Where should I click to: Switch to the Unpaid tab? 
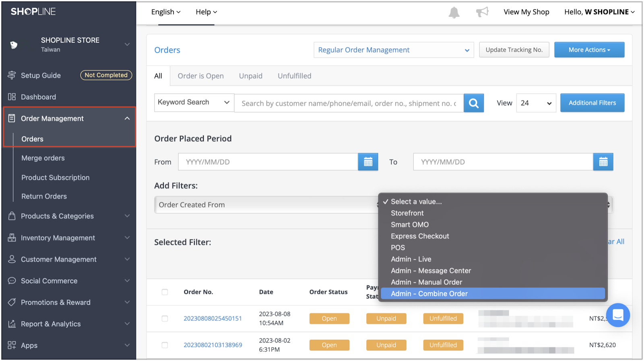pyautogui.click(x=251, y=76)
